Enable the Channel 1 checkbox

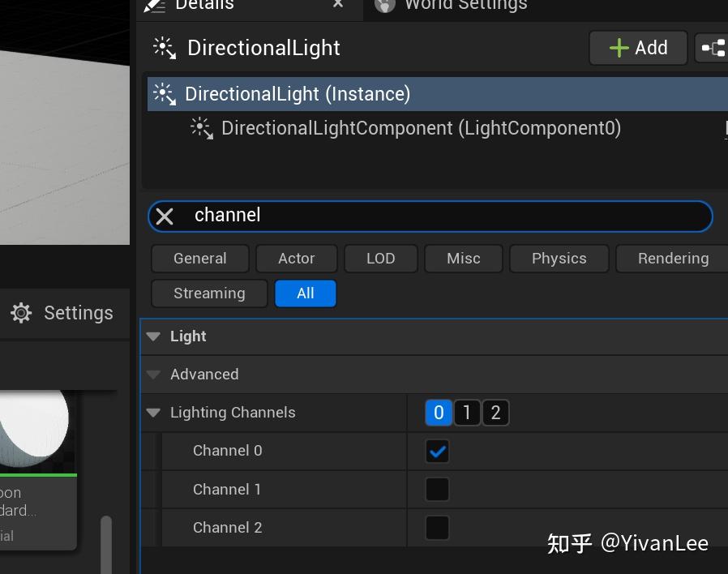click(x=437, y=490)
